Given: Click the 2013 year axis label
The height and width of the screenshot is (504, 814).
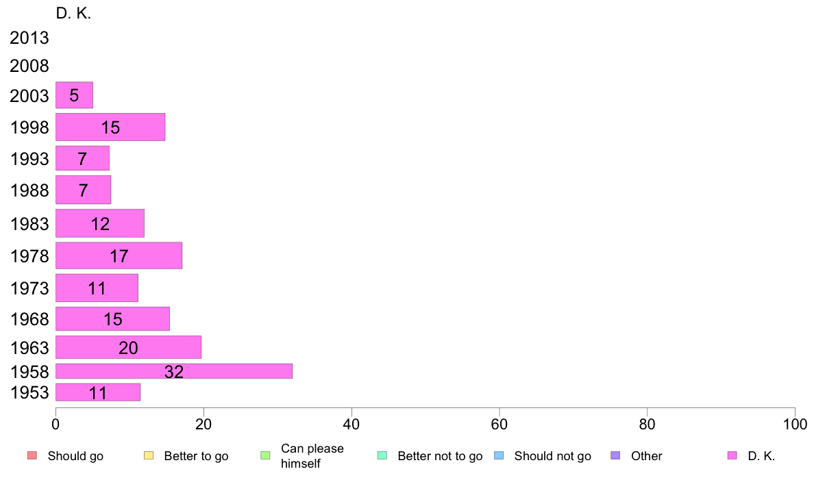Looking at the screenshot, I should [29, 38].
